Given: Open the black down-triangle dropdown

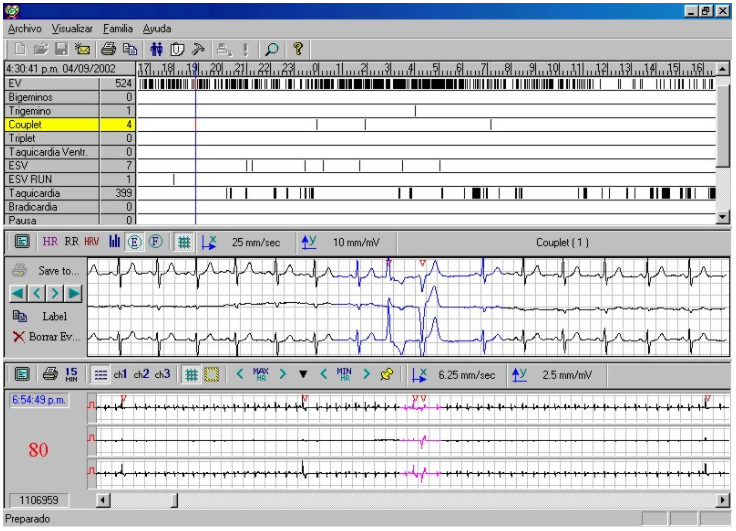Looking at the screenshot, I should (x=303, y=374).
